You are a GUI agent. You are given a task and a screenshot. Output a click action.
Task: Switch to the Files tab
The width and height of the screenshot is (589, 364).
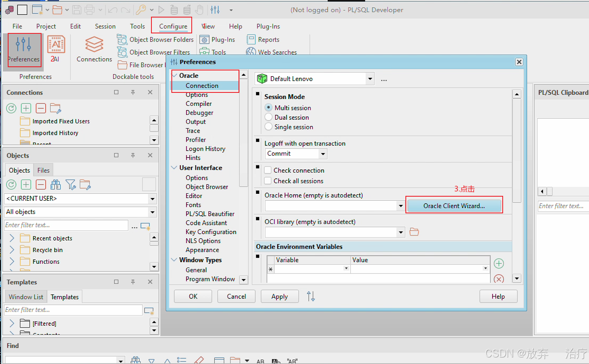click(43, 170)
